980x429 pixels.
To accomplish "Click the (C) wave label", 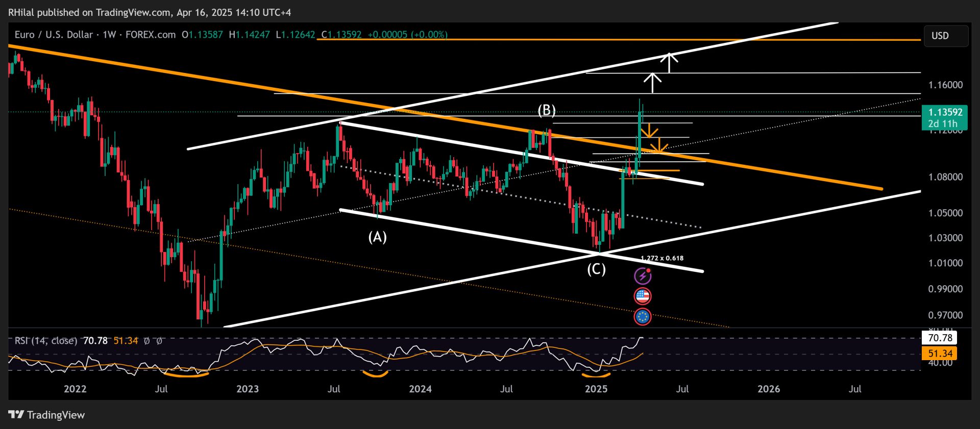I will [x=596, y=269].
